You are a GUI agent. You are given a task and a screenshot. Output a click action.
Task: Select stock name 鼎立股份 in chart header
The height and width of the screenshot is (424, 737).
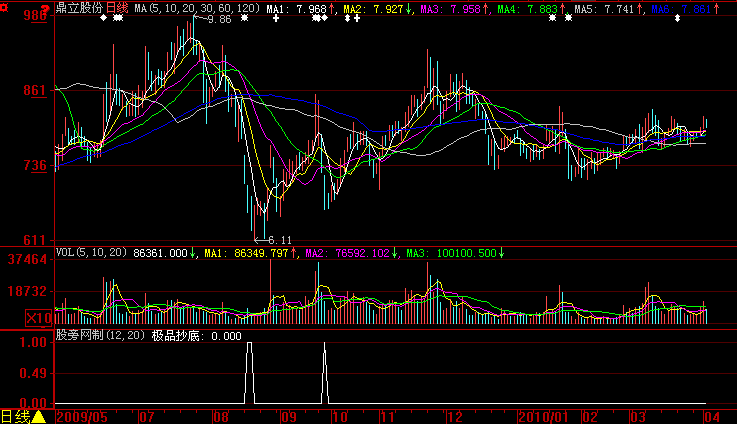pyautogui.click(x=79, y=8)
